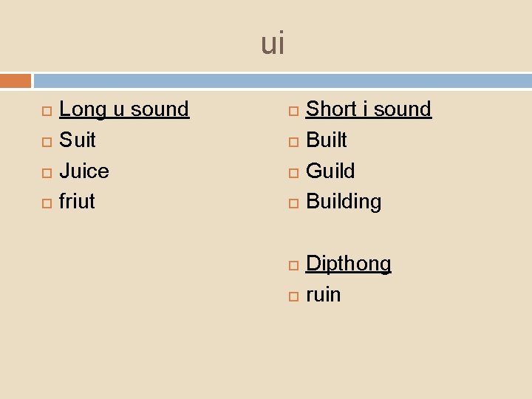Click the word Guild
The height and width of the screenshot is (399, 532).
[x=330, y=171]
